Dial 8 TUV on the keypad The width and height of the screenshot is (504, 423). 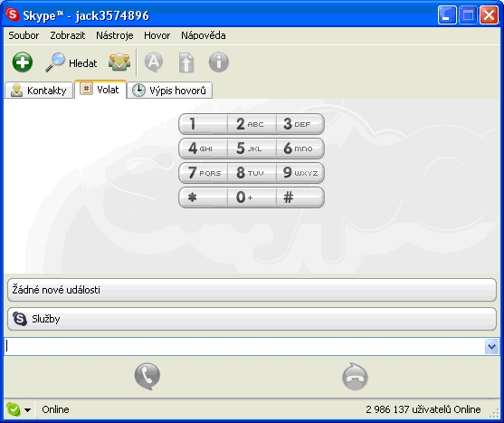point(252,173)
